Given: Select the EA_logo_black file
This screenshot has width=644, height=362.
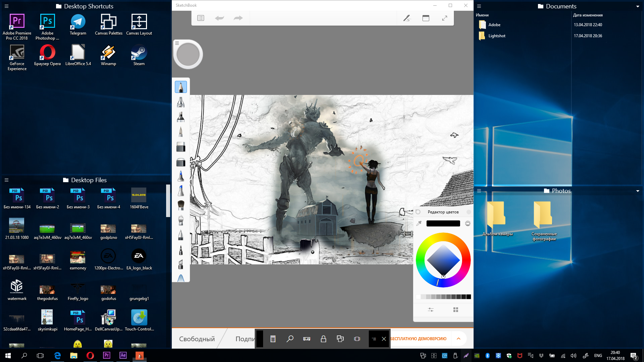Looking at the screenshot, I should point(139,259).
